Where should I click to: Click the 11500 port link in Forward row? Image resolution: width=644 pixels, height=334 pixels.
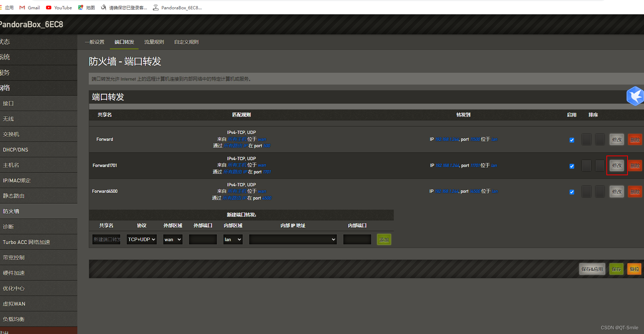tap(475, 139)
